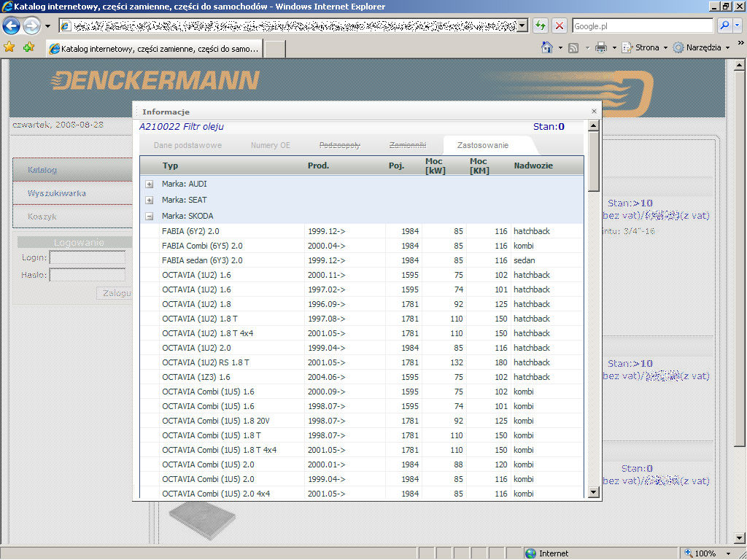The image size is (747, 560).
Task: Select the Zastosowanie tab
Action: point(483,145)
